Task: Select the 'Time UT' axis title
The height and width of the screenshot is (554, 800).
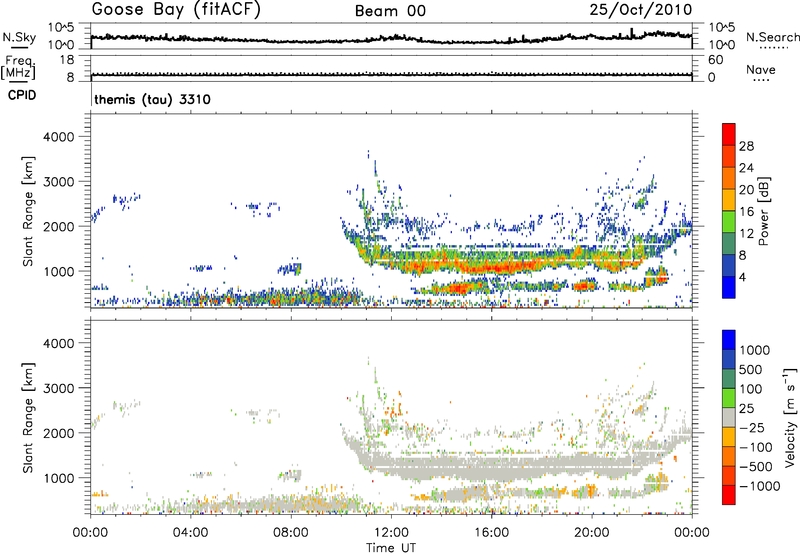Action: (391, 548)
